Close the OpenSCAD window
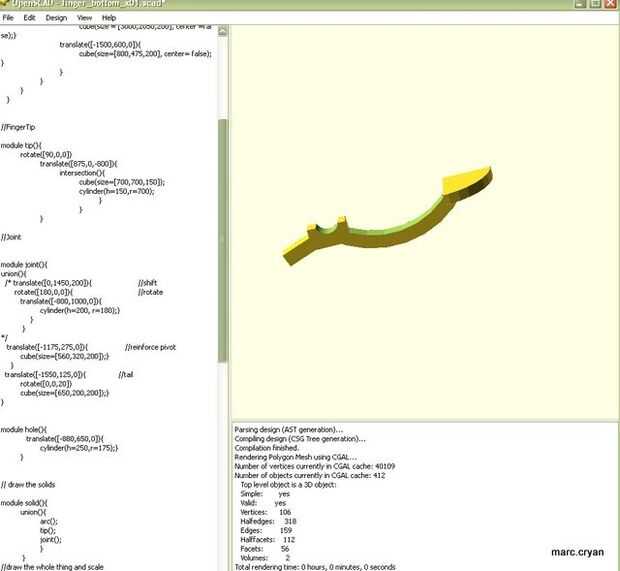Screen dimensions: 620x571 (611, 4)
